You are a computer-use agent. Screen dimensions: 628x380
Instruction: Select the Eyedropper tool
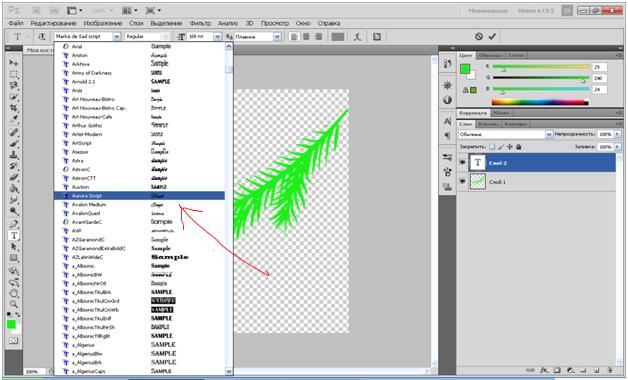click(14, 119)
